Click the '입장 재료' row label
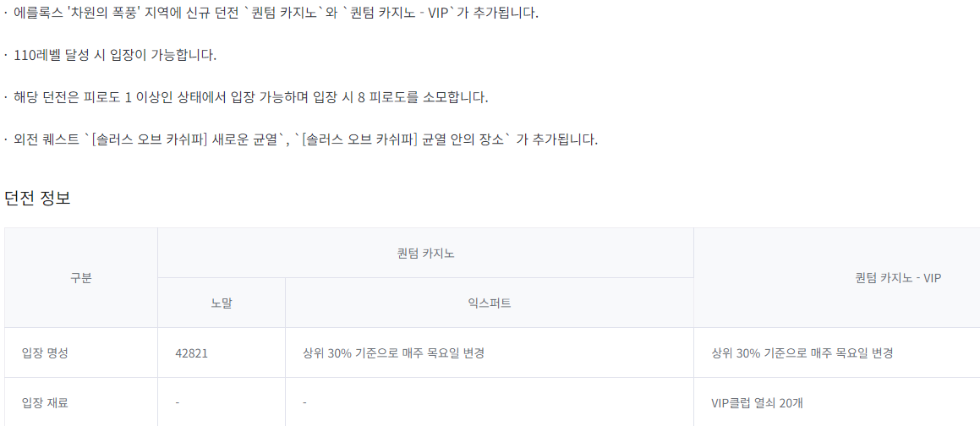The height and width of the screenshot is (426, 980). point(45,402)
